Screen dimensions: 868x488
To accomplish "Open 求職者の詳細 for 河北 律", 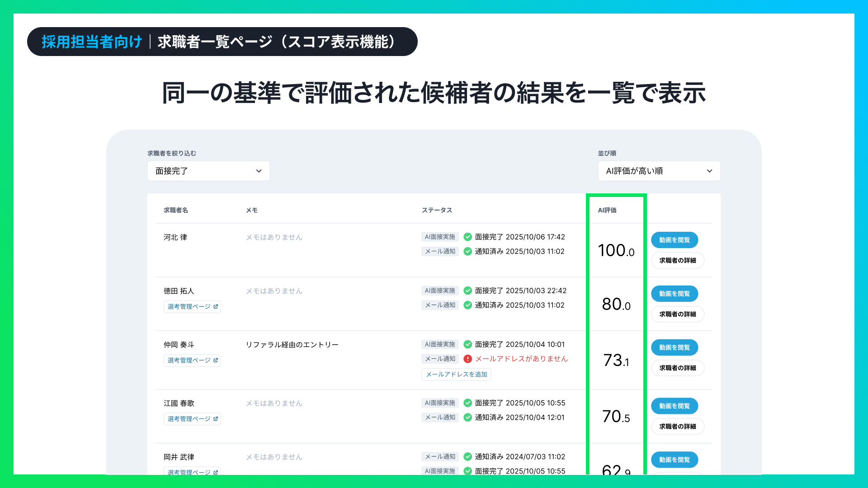I will [x=677, y=260].
